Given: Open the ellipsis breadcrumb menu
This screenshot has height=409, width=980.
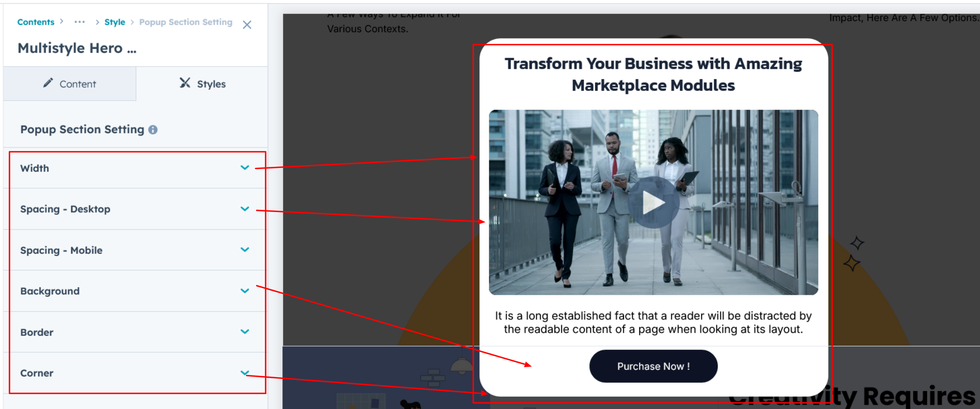Looking at the screenshot, I should pyautogui.click(x=80, y=22).
